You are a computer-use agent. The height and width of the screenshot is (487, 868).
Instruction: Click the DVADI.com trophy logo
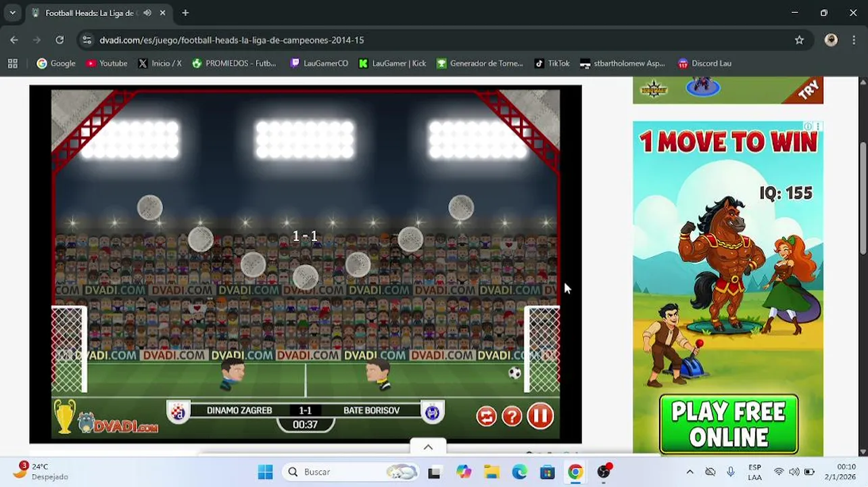click(x=106, y=418)
